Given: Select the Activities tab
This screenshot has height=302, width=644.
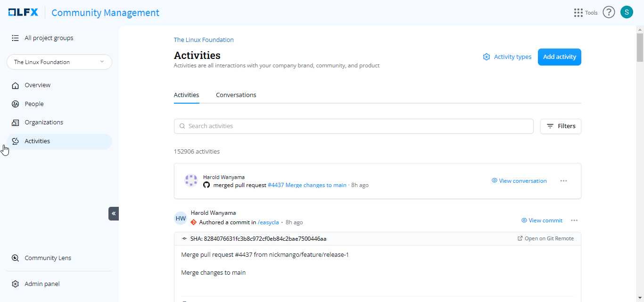Looking at the screenshot, I should 186,95.
